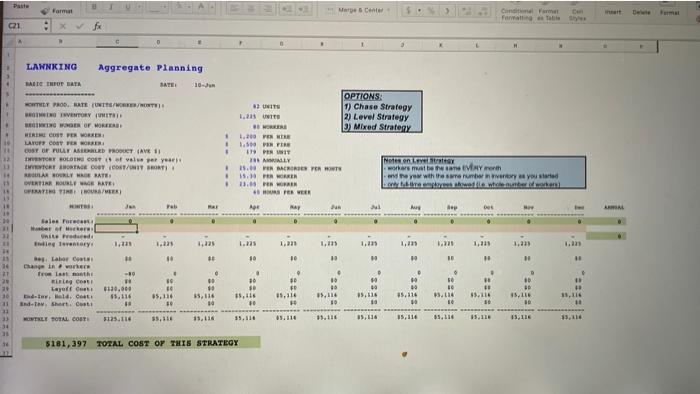Click 'TOTAL COST OF THIS STRATEGY' label
Viewport: 700px width, 394px height.
(x=167, y=343)
